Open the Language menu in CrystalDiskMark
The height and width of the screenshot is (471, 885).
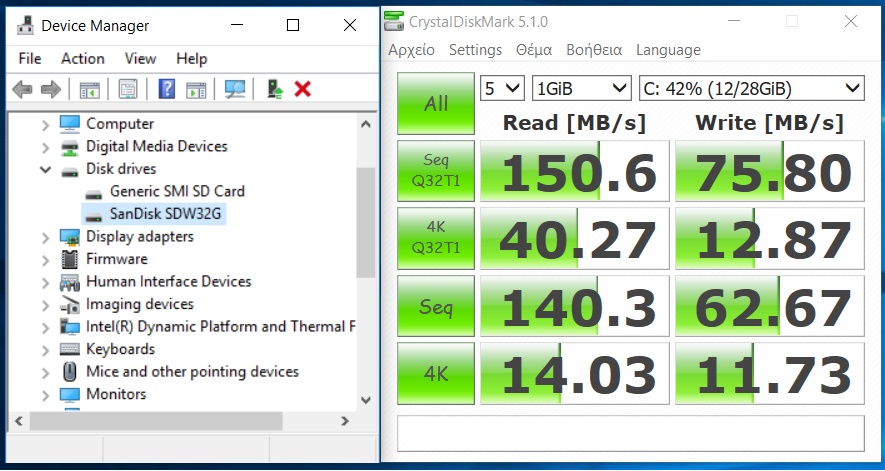[x=668, y=50]
